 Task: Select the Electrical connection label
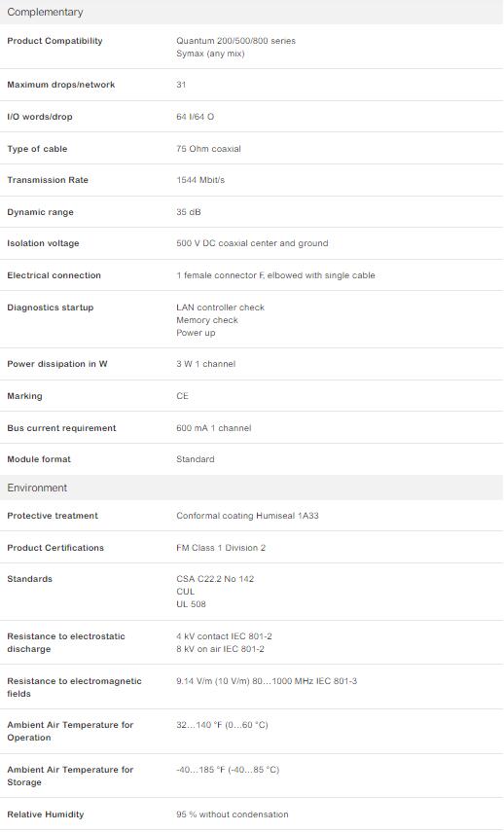point(54,275)
